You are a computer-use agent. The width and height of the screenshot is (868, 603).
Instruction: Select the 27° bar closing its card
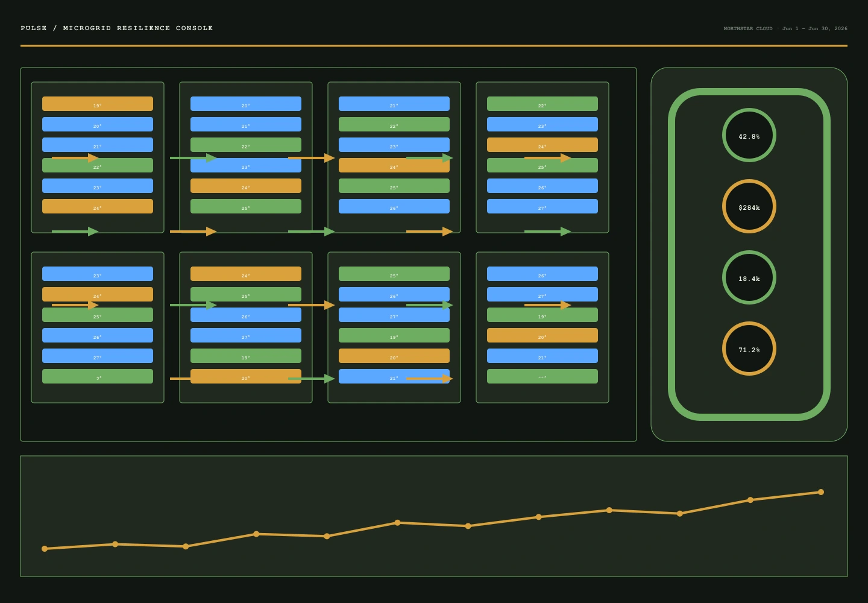(x=542, y=206)
